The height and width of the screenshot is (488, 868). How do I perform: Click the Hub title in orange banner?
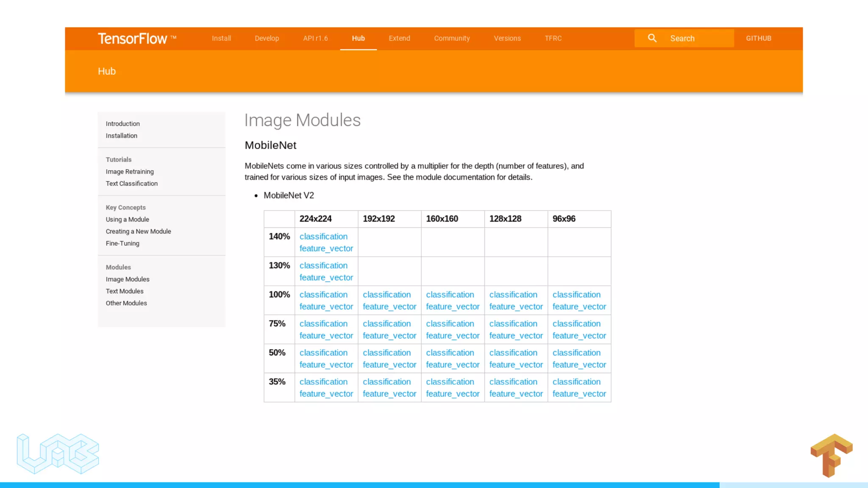click(x=107, y=71)
